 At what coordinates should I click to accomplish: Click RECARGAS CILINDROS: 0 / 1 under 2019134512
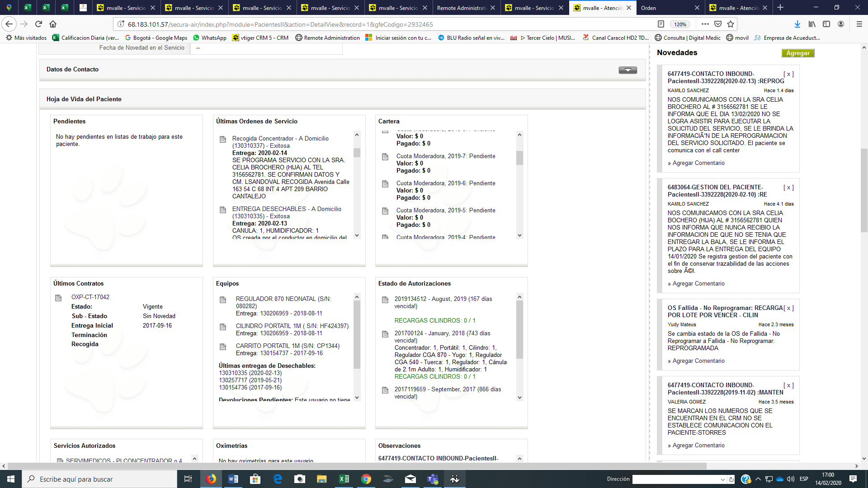[x=435, y=321]
